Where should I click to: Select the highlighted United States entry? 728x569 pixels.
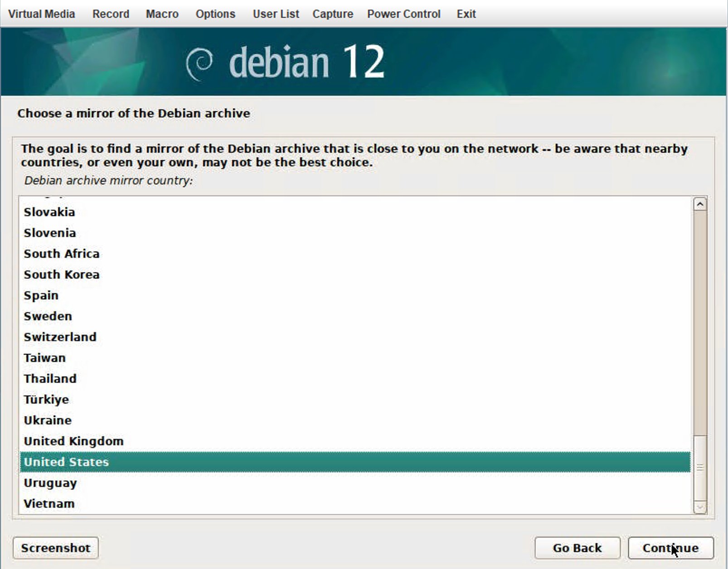pyautogui.click(x=66, y=462)
